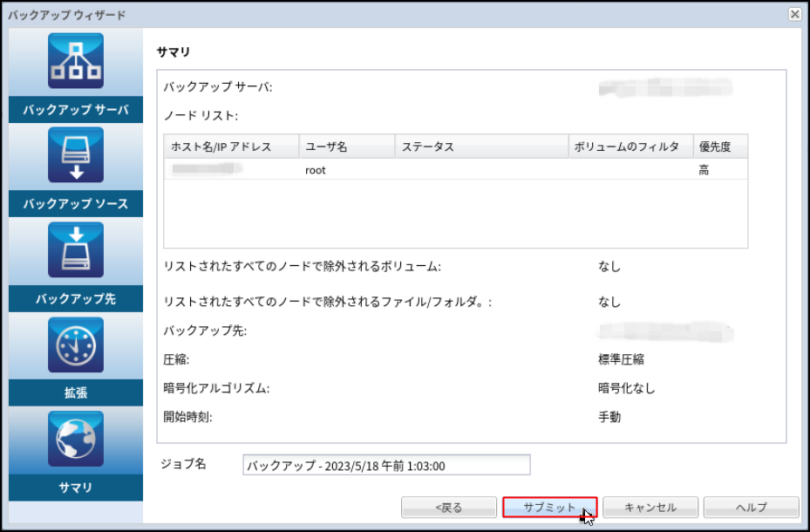The image size is (810, 532).
Task: Click the 圧縮: label
Action: point(176,359)
